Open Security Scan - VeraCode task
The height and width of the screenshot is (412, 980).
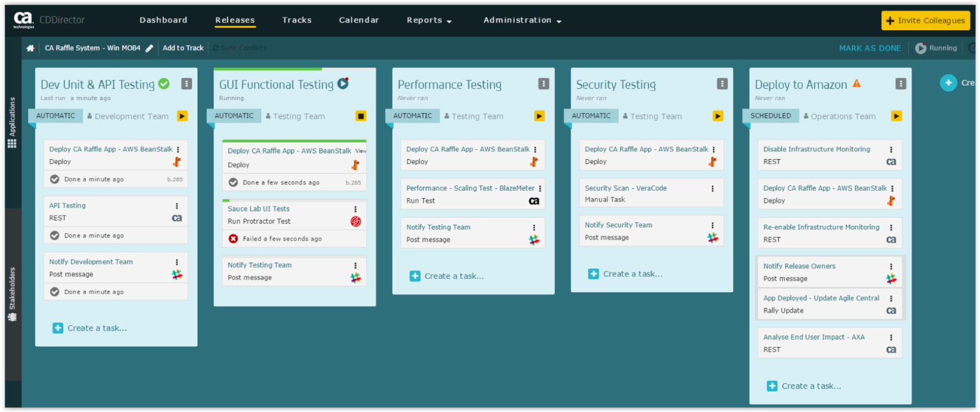pos(626,189)
